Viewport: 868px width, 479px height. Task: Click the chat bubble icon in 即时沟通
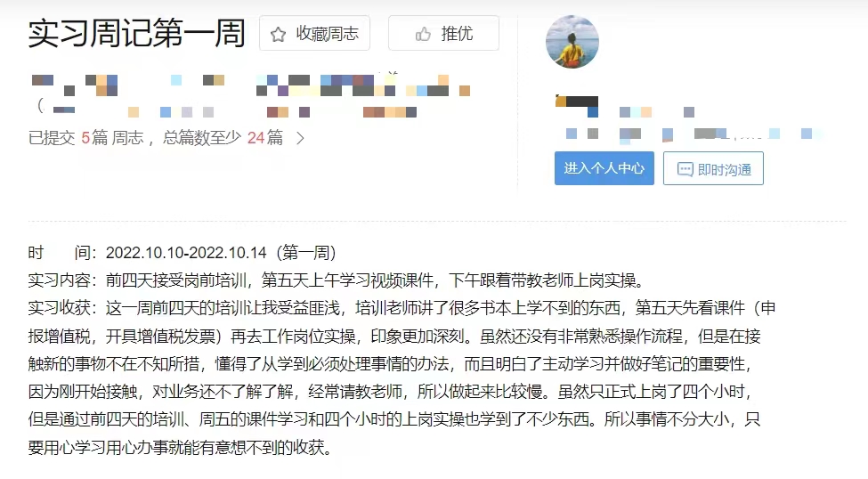pos(685,169)
